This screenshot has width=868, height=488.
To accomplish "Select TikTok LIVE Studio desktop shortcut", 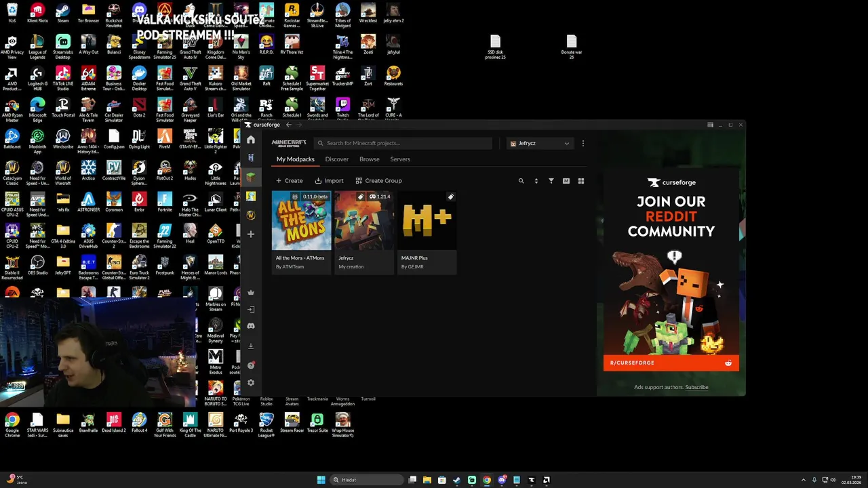I will click(63, 79).
